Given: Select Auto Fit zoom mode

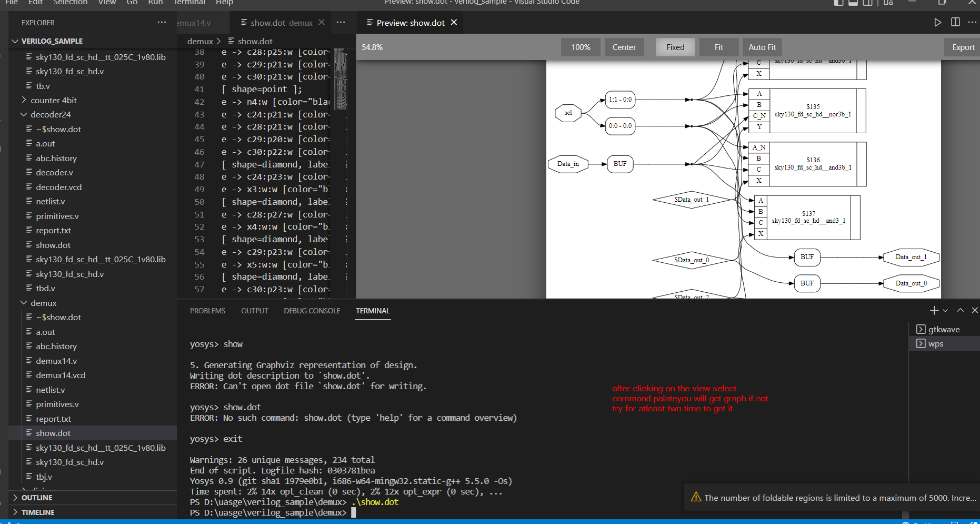Looking at the screenshot, I should point(762,47).
